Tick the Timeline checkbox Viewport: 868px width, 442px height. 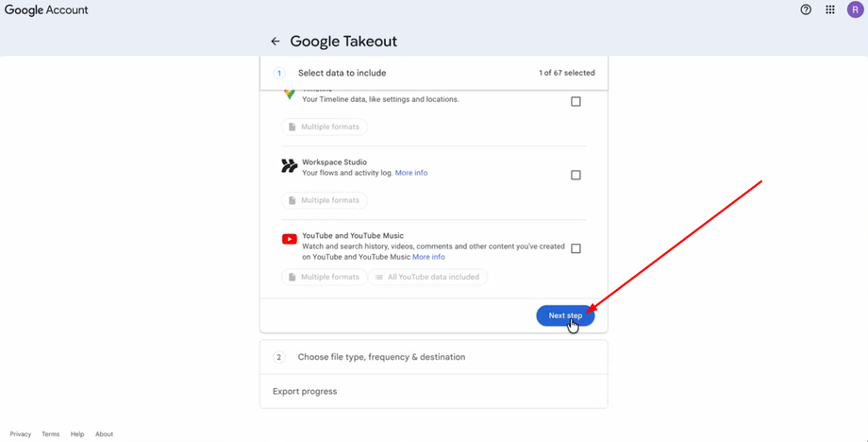[576, 102]
